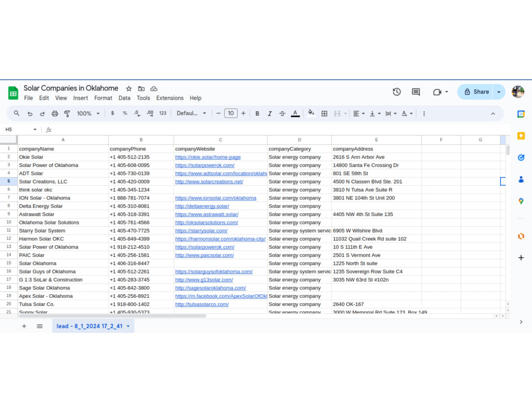Click the horizontal scrollbar

tap(112, 316)
